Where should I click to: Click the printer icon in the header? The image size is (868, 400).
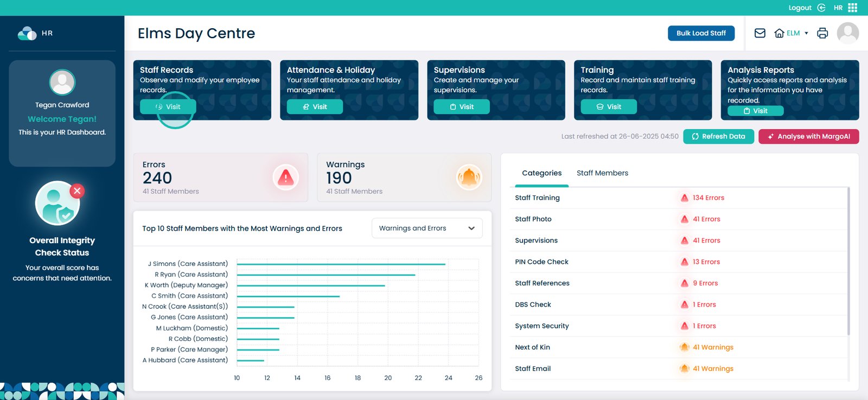pyautogui.click(x=822, y=33)
